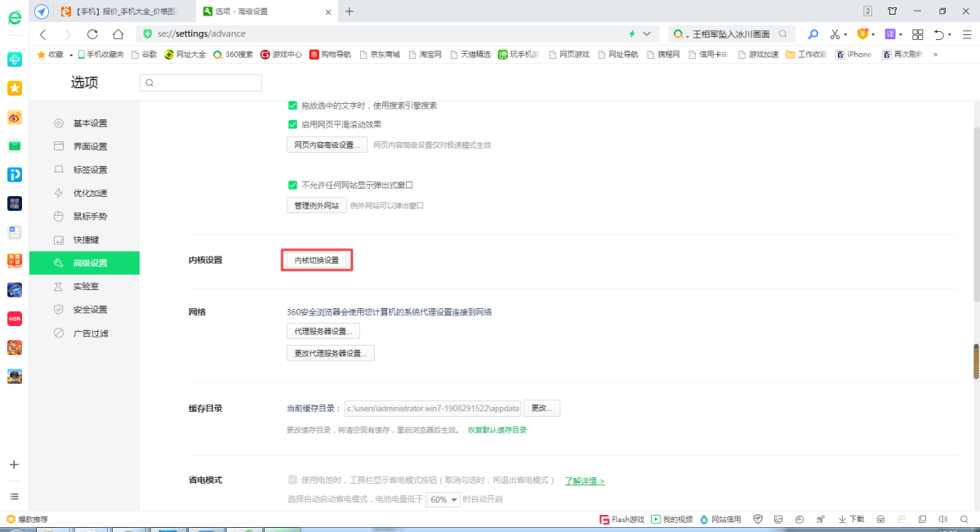Click the 代理服务器设置 button
Screen dimensions: 980x532
click(323, 331)
